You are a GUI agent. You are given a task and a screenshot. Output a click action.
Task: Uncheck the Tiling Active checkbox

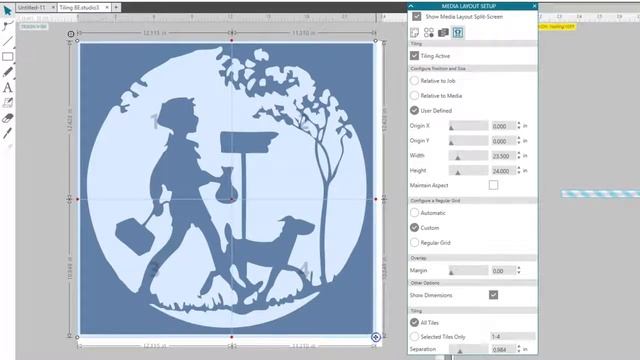(x=414, y=56)
